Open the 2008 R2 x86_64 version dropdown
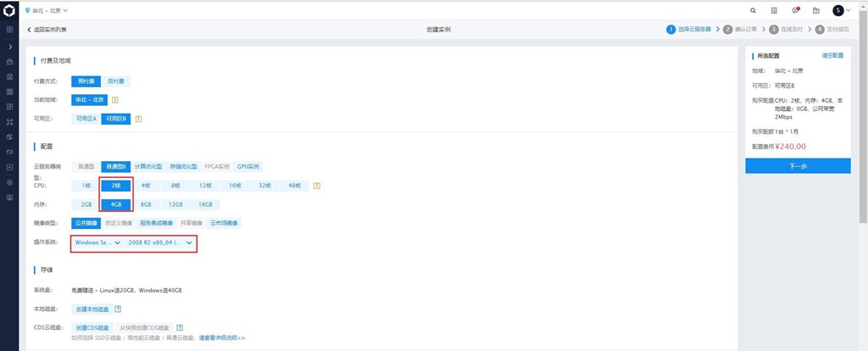This screenshot has width=868, height=351. (161, 242)
